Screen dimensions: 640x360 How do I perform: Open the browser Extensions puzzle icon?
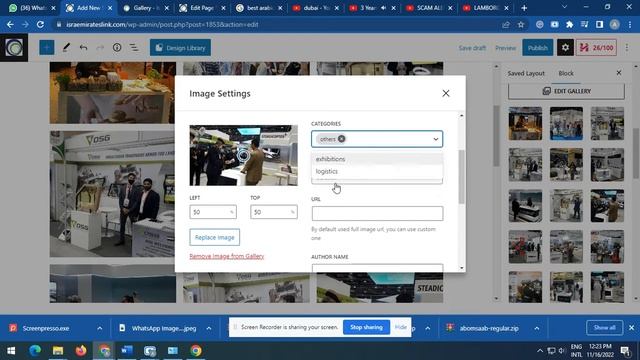tap(569, 24)
